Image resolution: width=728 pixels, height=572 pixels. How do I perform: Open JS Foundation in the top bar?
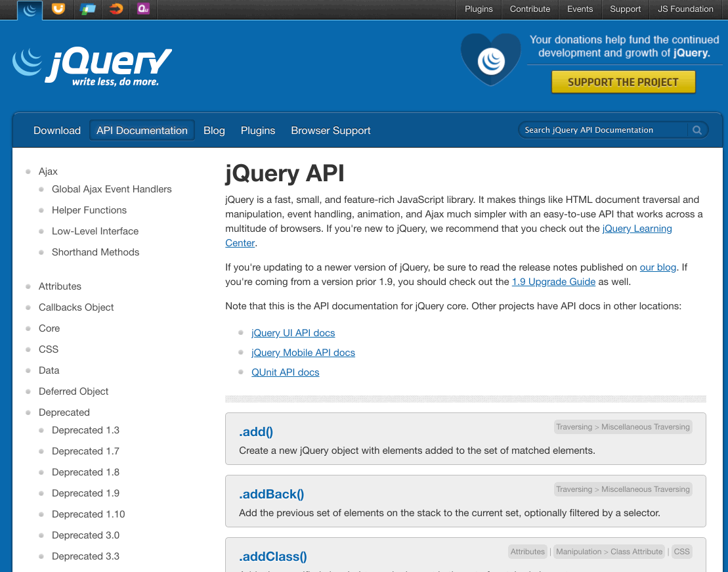coord(685,9)
